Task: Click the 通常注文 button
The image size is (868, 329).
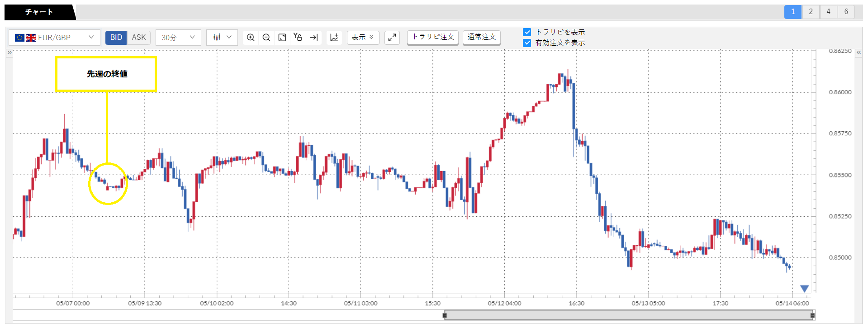Action: [482, 37]
